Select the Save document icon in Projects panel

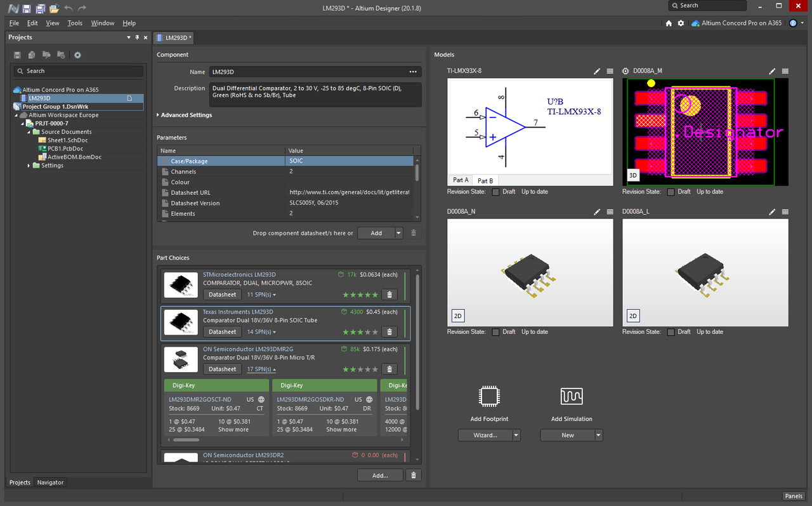point(17,55)
